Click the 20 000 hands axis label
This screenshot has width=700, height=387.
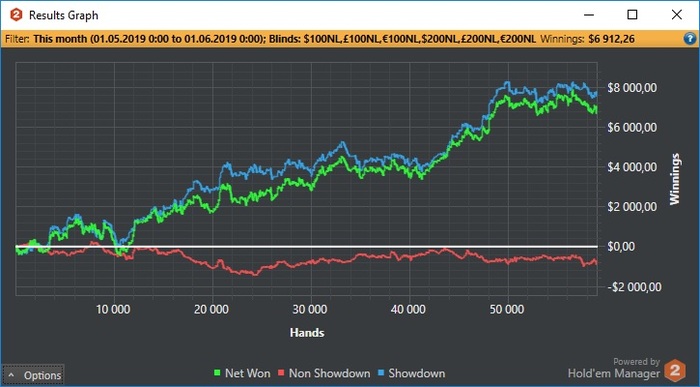(x=212, y=309)
